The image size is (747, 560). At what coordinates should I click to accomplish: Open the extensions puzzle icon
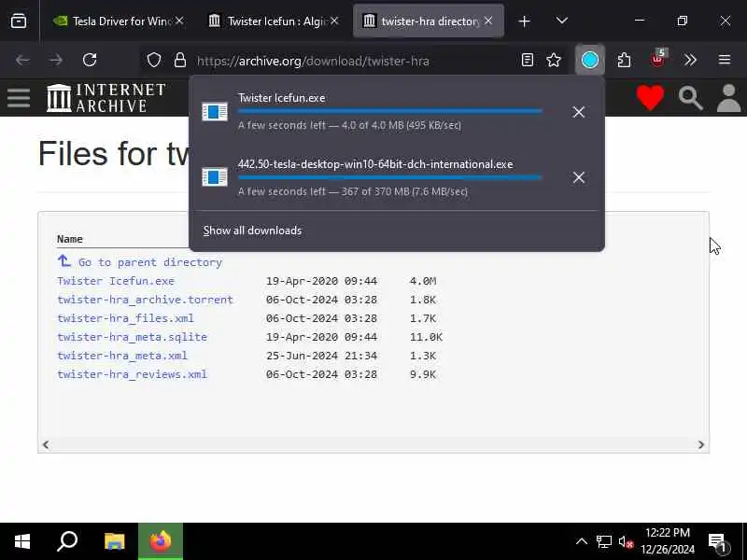tap(624, 60)
